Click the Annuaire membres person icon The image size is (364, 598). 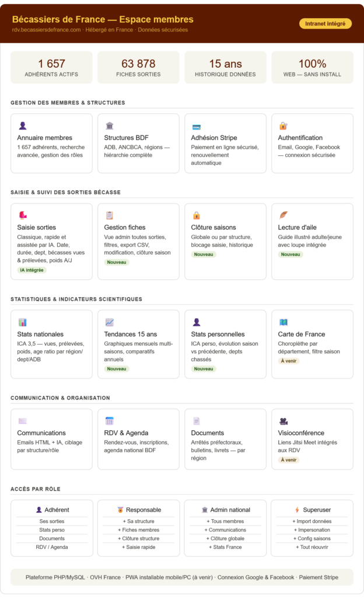[23, 126]
